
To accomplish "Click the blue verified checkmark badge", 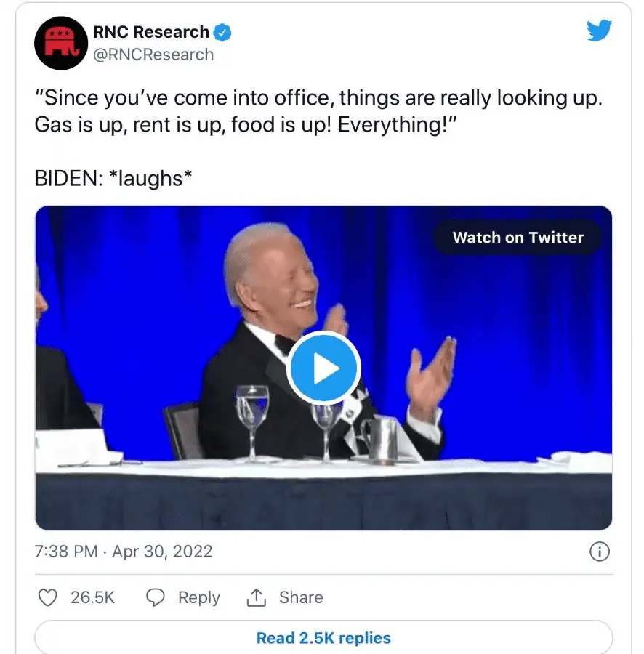I will click(222, 32).
